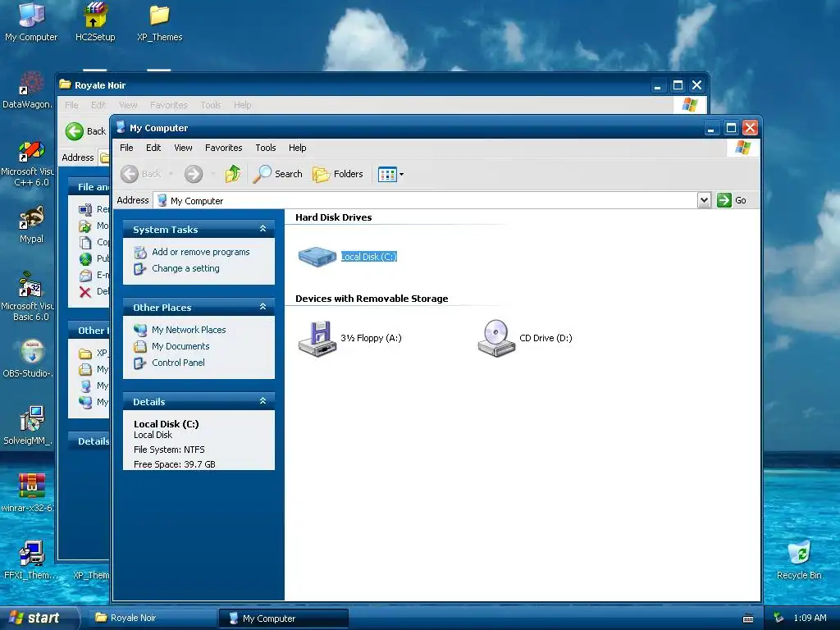Open the Edit menu in My Computer
This screenshot has width=840, height=630.
(x=153, y=148)
